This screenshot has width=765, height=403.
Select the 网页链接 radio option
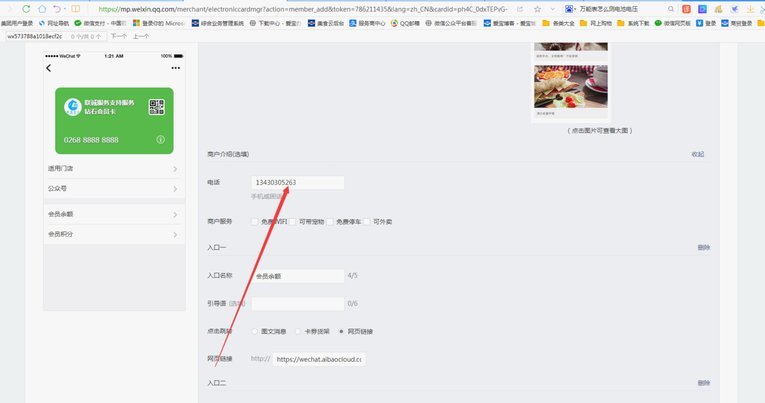(341, 331)
